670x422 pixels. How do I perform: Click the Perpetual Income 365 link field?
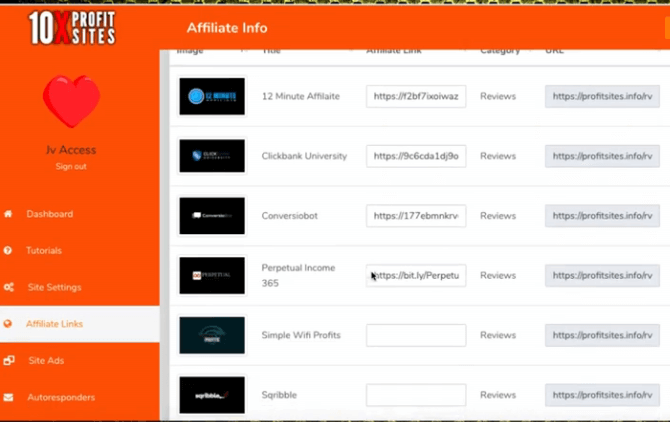pos(416,275)
